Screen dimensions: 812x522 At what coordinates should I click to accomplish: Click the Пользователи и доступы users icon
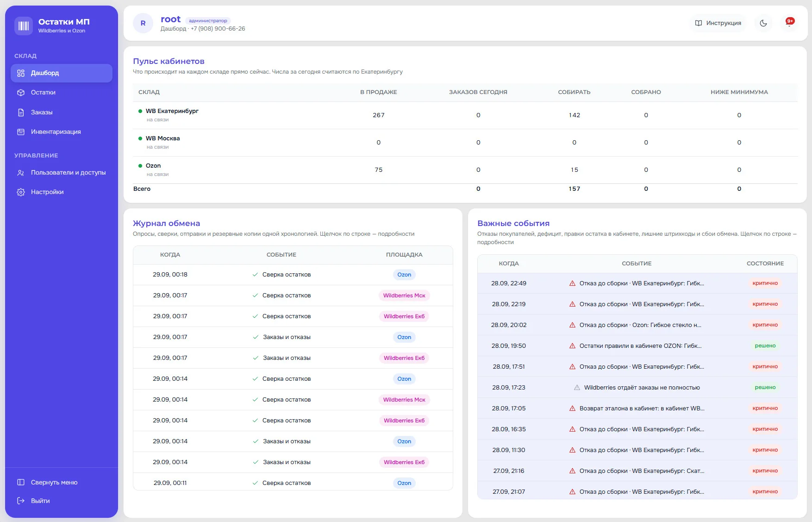21,173
